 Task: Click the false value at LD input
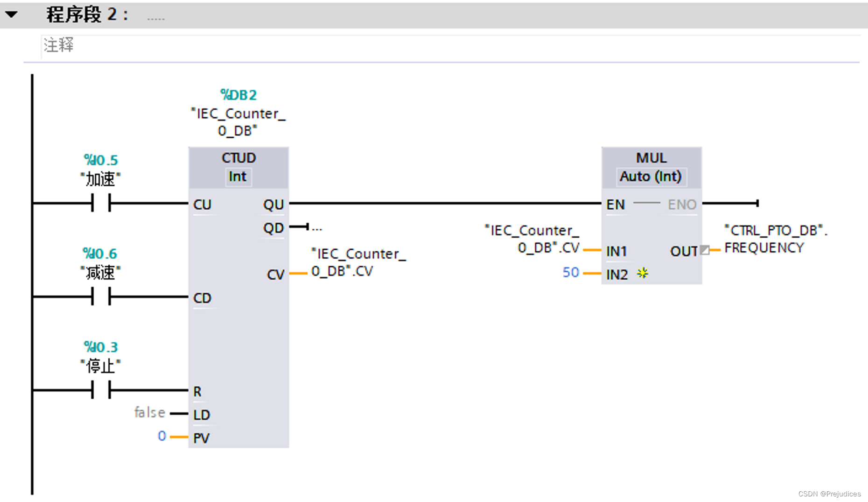point(150,413)
